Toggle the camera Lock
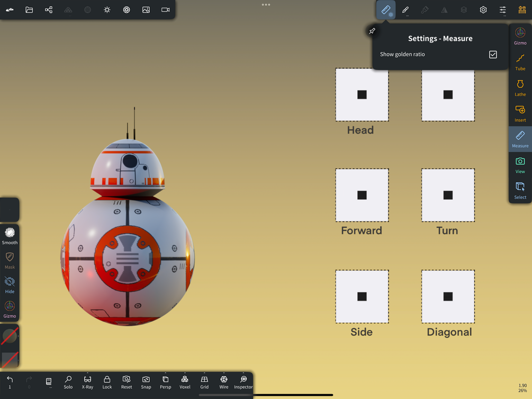 (x=107, y=382)
